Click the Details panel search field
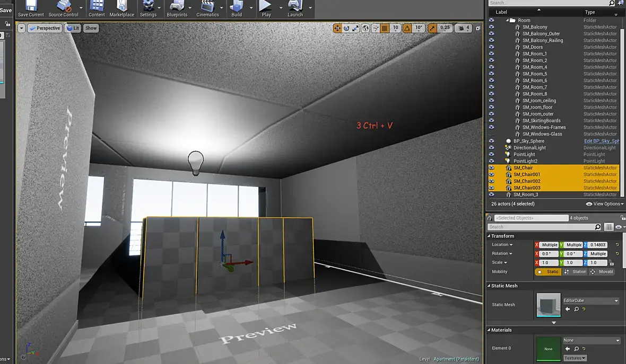Viewport: 626px width, 364px height. 544,227
